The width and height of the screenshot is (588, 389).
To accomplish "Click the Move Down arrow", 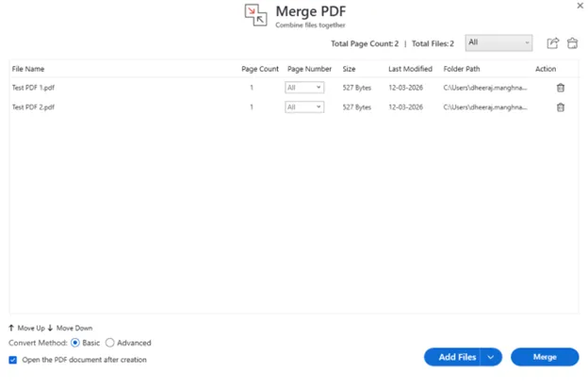I will pyautogui.click(x=50, y=328).
